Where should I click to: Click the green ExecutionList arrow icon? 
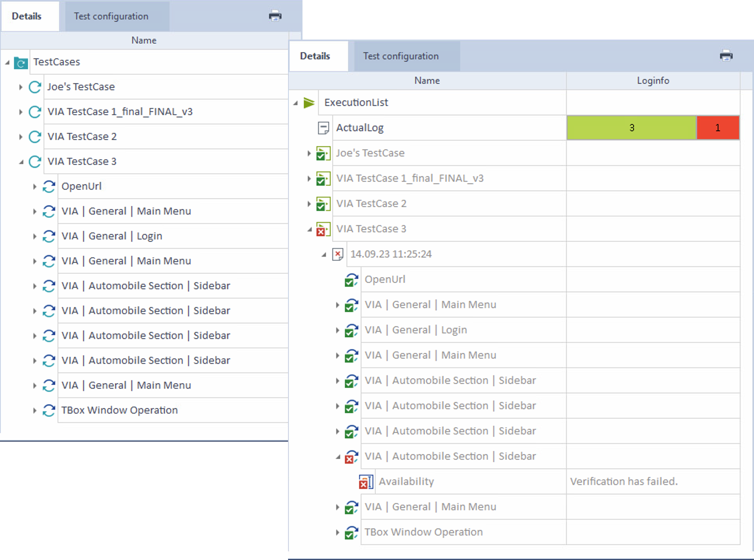(x=309, y=103)
